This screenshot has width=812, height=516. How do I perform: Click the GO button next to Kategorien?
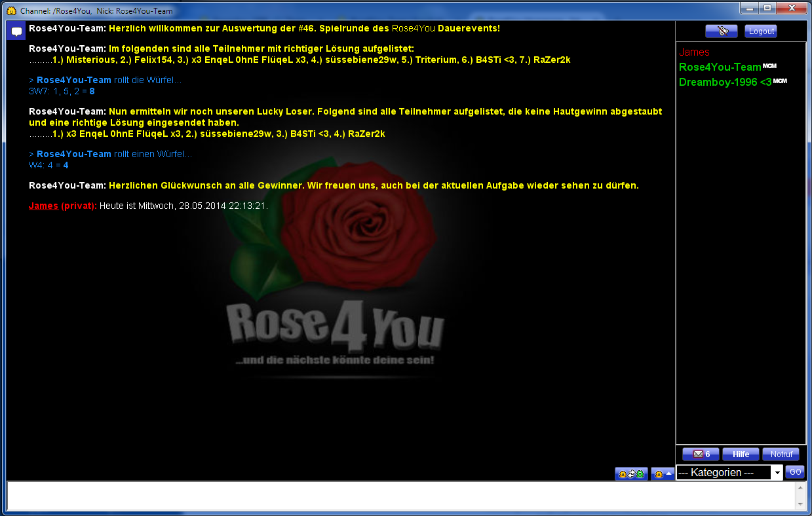coord(794,472)
